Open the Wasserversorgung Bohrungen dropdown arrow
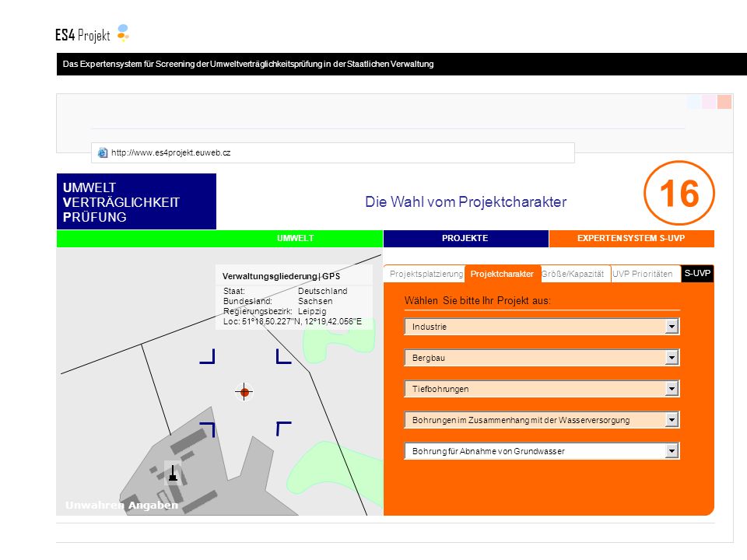This screenshot has width=747, height=560. point(672,420)
